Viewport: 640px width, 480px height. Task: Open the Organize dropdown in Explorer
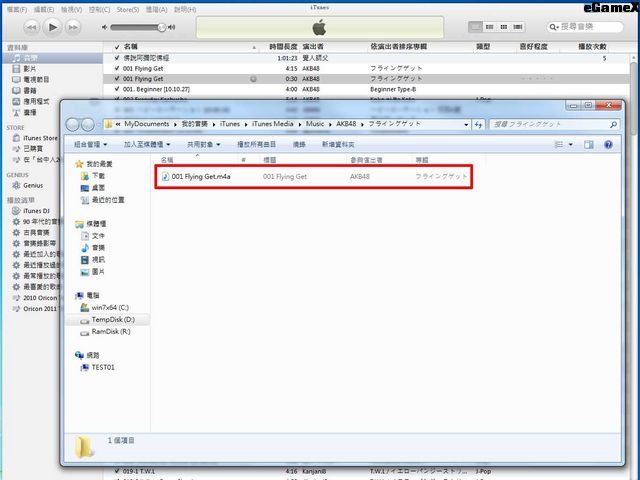[x=91, y=144]
